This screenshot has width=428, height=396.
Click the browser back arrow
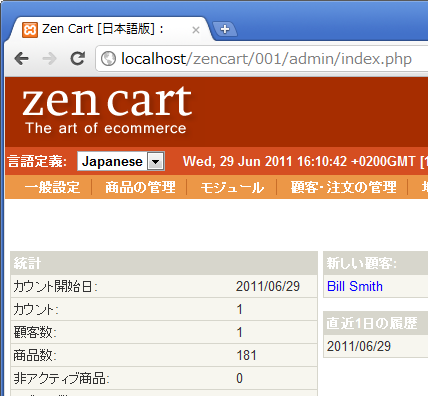[22, 59]
